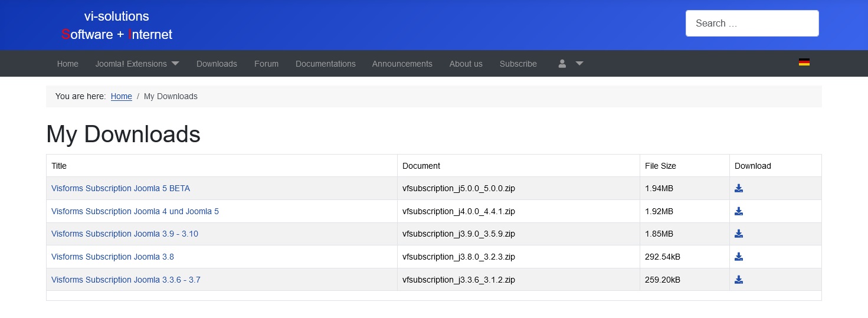868x318 pixels.
Task: Download vfsubscription_j5.0.0_5.0.0.zip via its download icon
Action: (739, 188)
